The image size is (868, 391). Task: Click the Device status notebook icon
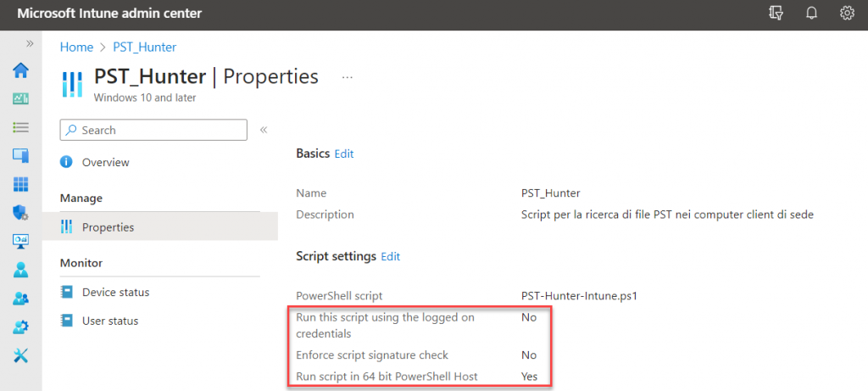66,292
